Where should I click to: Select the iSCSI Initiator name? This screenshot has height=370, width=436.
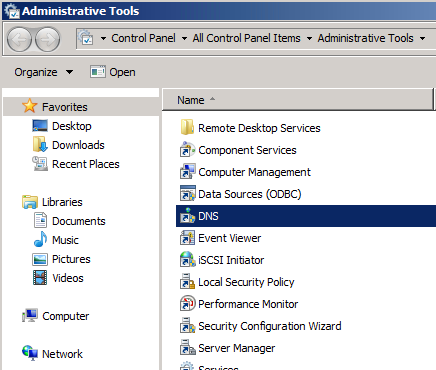[x=231, y=260]
